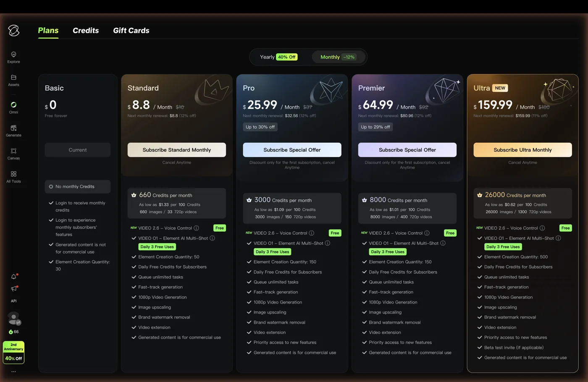
Task: Open the Omni tool in sidebar
Action: pos(13,107)
